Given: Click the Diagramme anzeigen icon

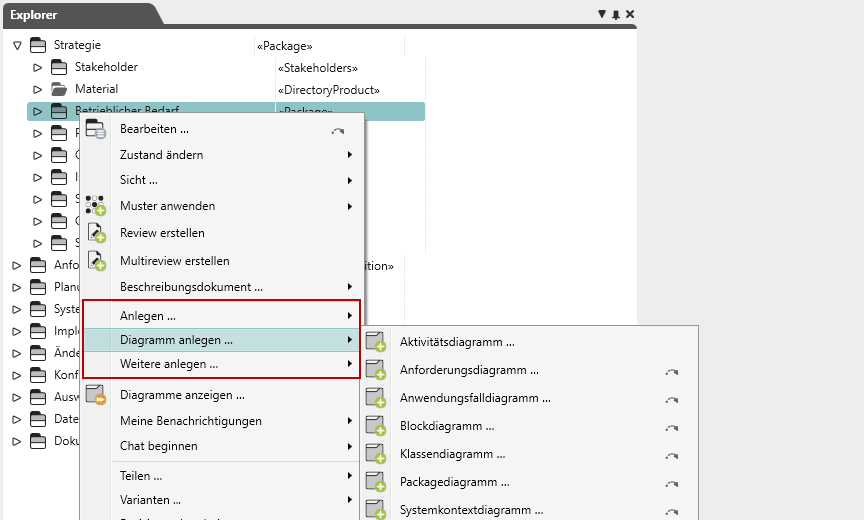Looking at the screenshot, I should 95,395.
